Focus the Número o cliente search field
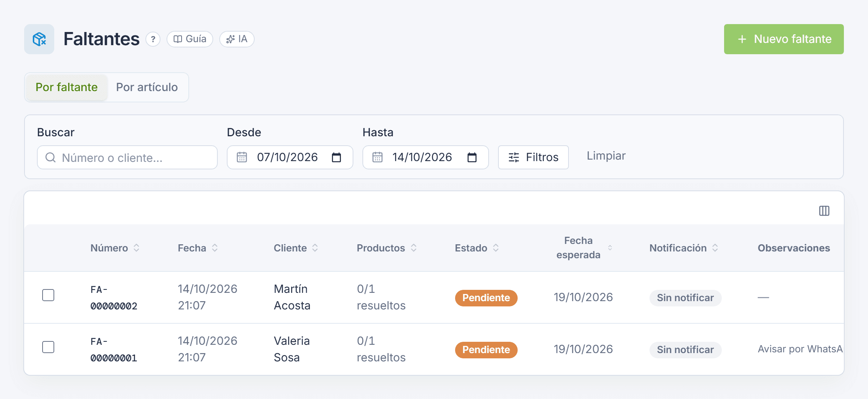 click(x=127, y=157)
